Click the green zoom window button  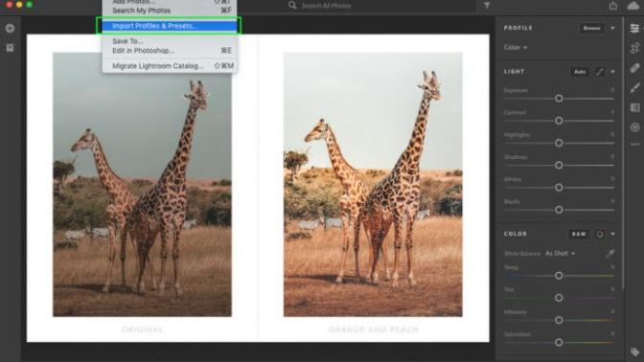click(29, 5)
